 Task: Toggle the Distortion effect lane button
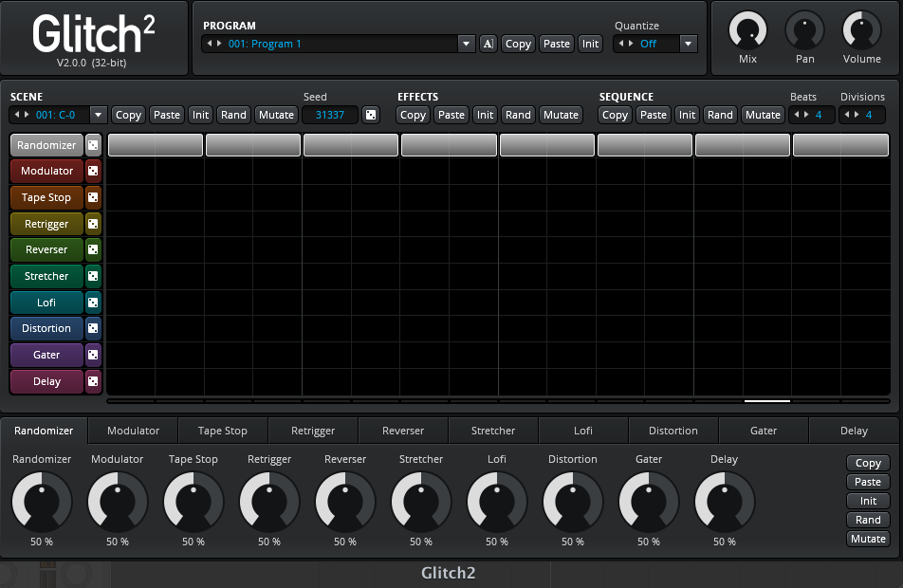click(x=46, y=328)
